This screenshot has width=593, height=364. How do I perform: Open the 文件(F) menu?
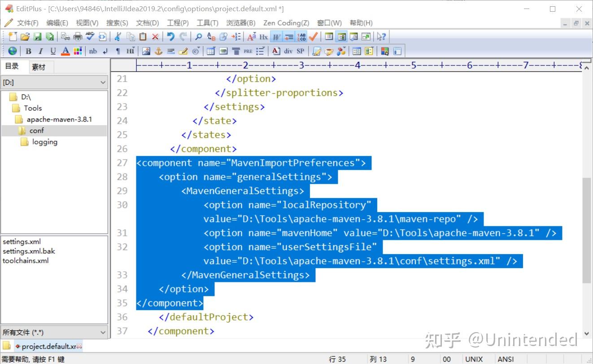(x=27, y=23)
